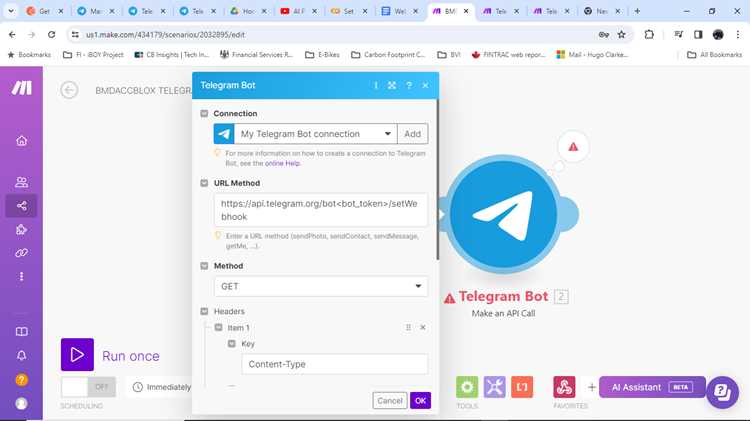Open the Team people icon in sidebar

pyautogui.click(x=22, y=182)
